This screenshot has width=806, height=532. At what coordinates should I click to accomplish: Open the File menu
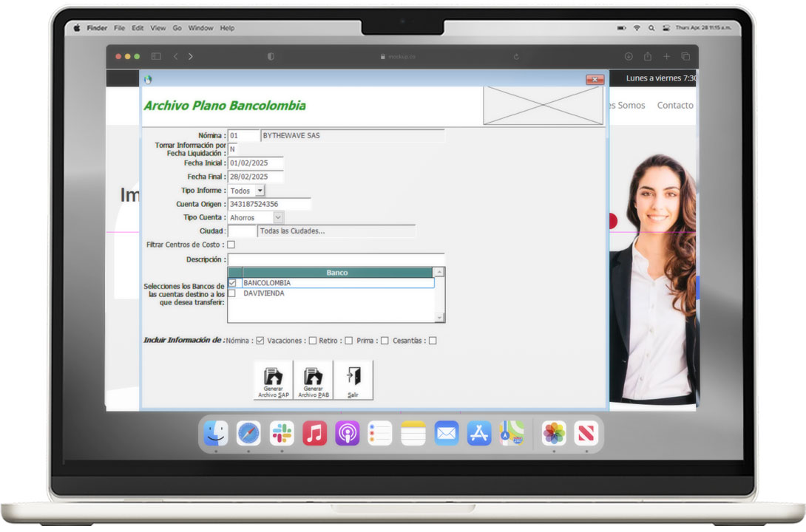pos(119,28)
